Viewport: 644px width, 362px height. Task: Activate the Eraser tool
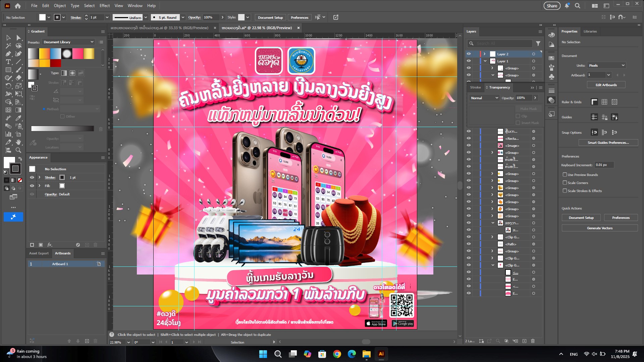coord(19,78)
